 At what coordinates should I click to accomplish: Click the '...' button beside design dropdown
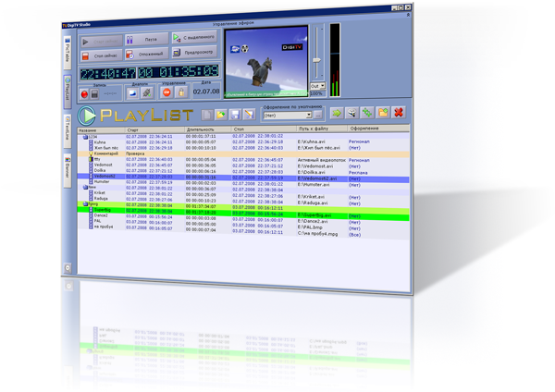(318, 115)
